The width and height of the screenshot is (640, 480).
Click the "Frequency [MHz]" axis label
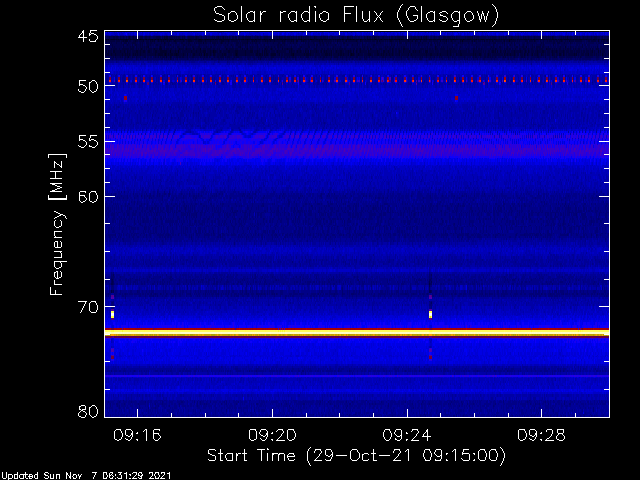coord(57,224)
